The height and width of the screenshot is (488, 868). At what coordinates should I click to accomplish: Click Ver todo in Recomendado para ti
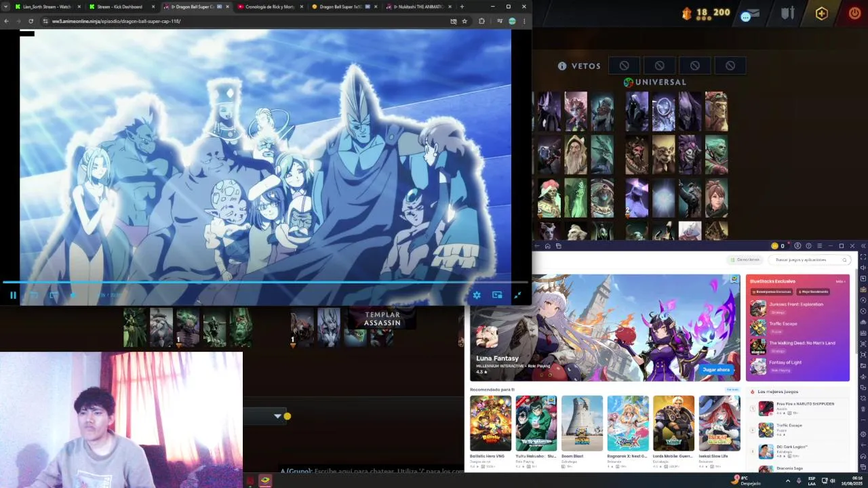pos(732,390)
